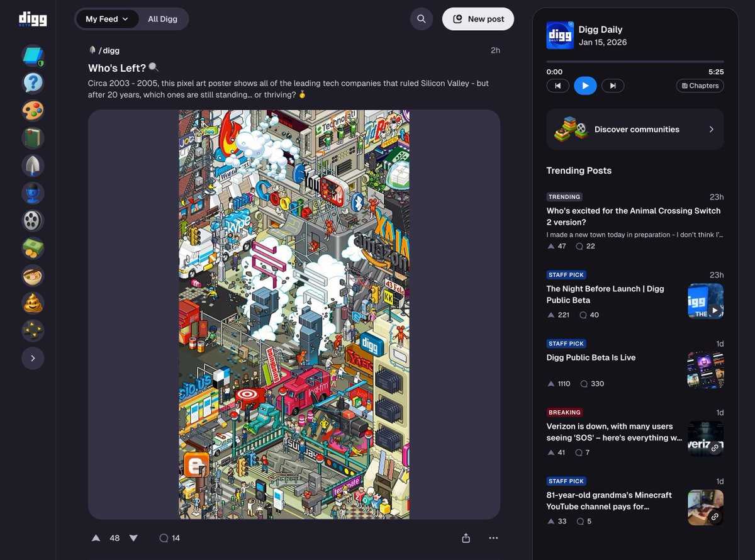Open the Minecraft grandma link thumbnail
The width and height of the screenshot is (755, 560).
(x=705, y=507)
